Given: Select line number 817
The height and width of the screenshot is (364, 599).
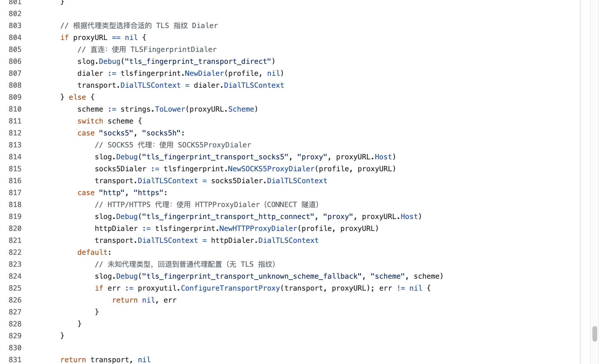Looking at the screenshot, I should tap(15, 193).
